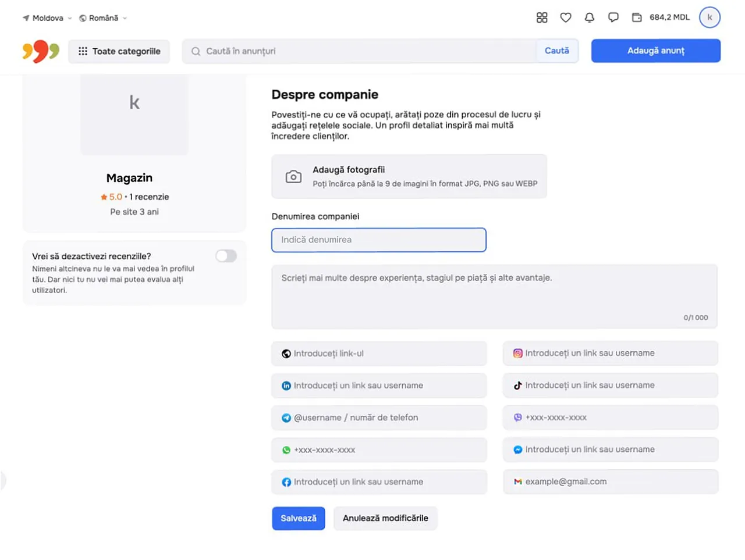The width and height of the screenshot is (745, 560).
Task: Click the Adaugă anunț button
Action: pyautogui.click(x=656, y=51)
